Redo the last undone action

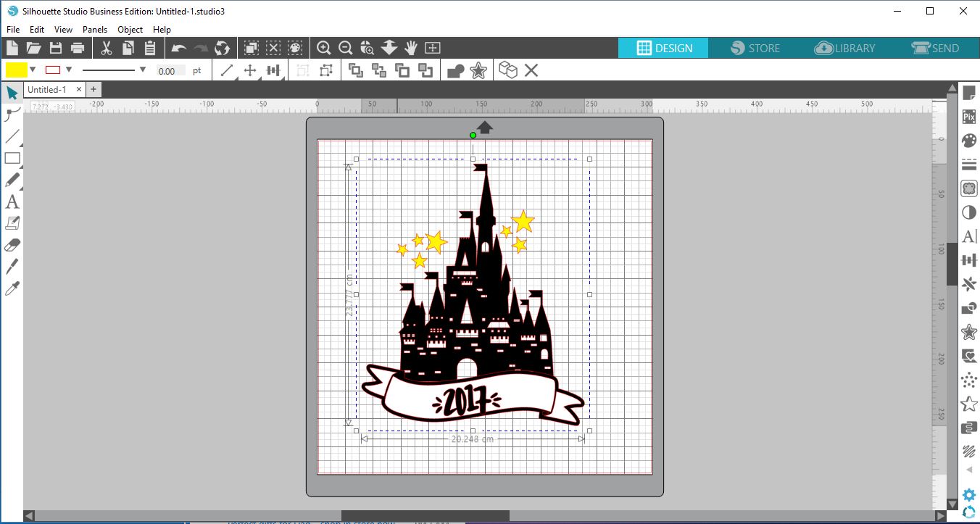point(200,48)
